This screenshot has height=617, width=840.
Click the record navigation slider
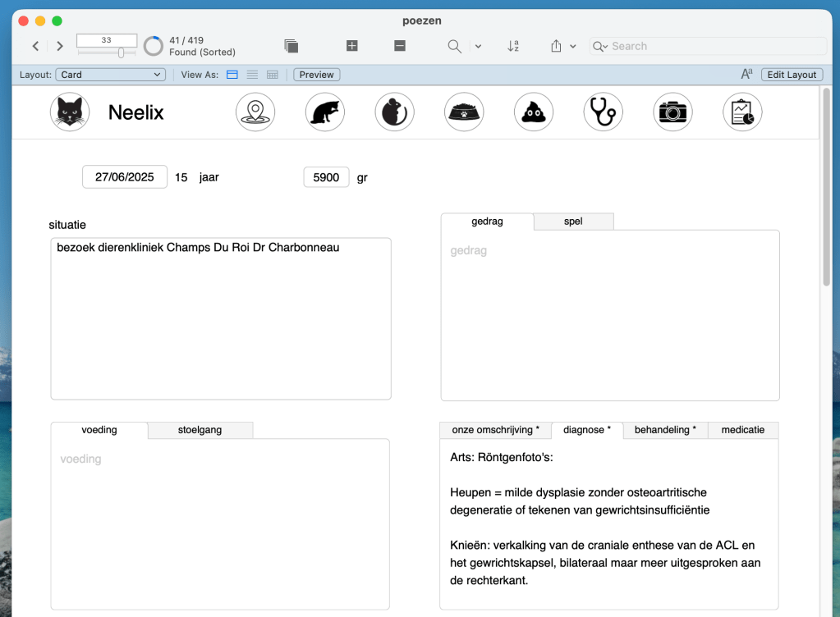point(121,53)
